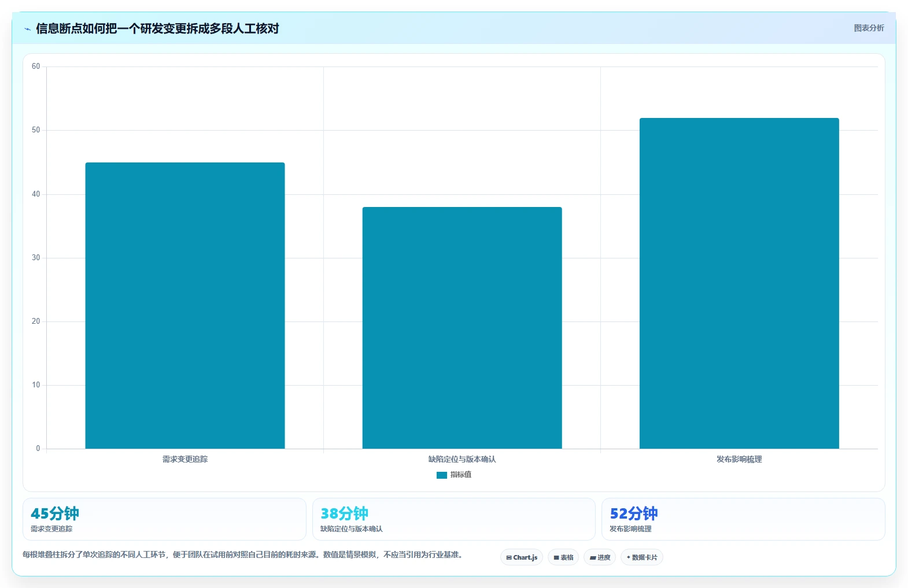Click the 指标值 legend label

click(461, 475)
